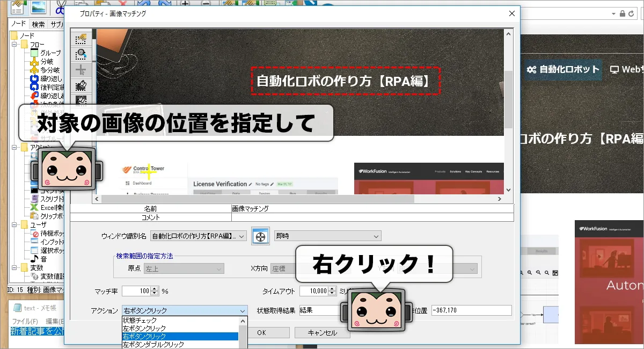This screenshot has width=644, height=349.
Task: Open the アクション dropdown arrow
Action: 242,311
